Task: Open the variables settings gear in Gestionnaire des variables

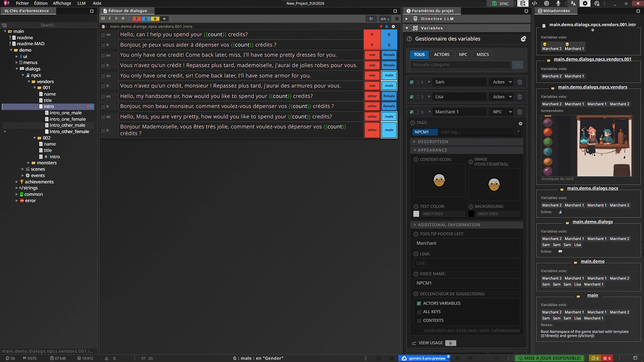Action: click(x=524, y=39)
